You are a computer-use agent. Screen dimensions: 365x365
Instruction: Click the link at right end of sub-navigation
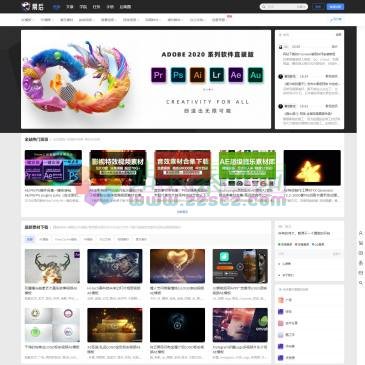(x=336, y=20)
